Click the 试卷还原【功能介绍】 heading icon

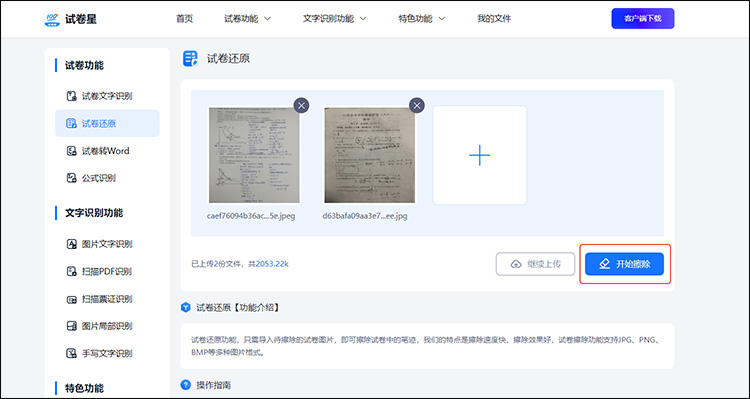click(x=186, y=308)
